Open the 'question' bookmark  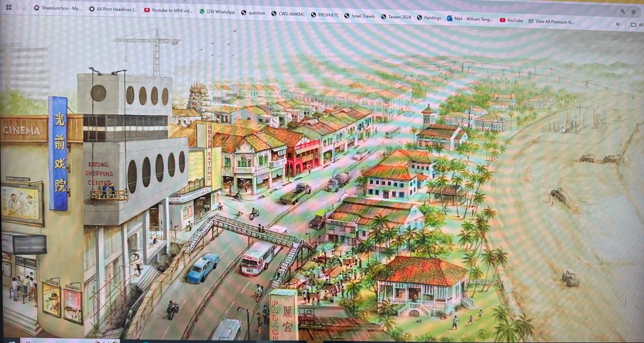(x=253, y=13)
